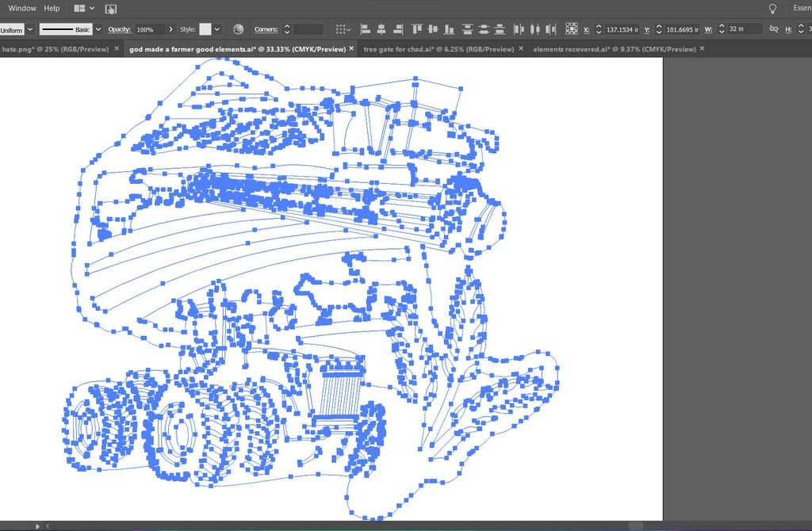
Task: Click Horizontal Align Center icon
Action: point(381,29)
